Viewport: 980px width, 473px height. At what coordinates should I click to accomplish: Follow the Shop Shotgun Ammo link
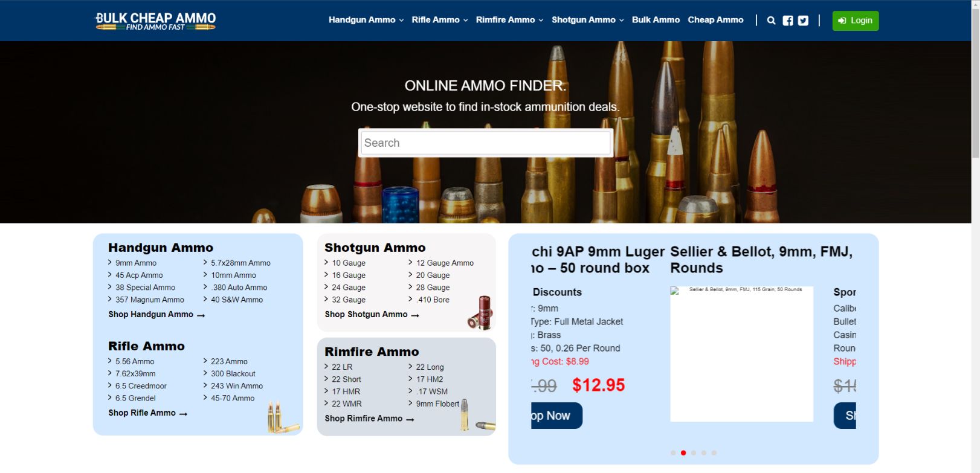(x=372, y=314)
